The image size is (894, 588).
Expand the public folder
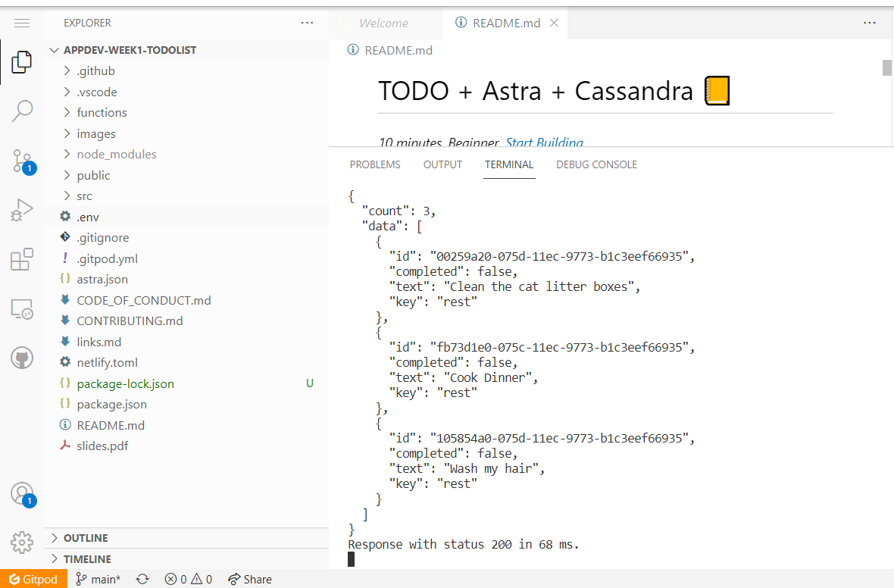coord(187,175)
